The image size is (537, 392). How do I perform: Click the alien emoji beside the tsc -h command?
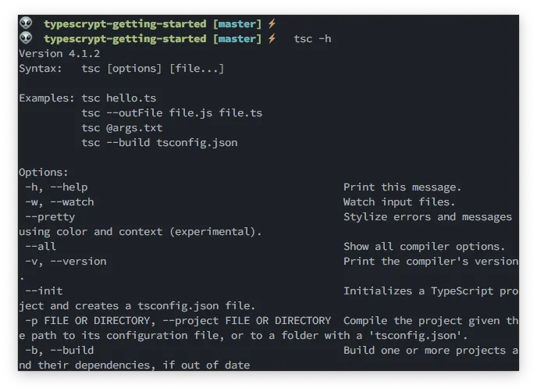26,38
